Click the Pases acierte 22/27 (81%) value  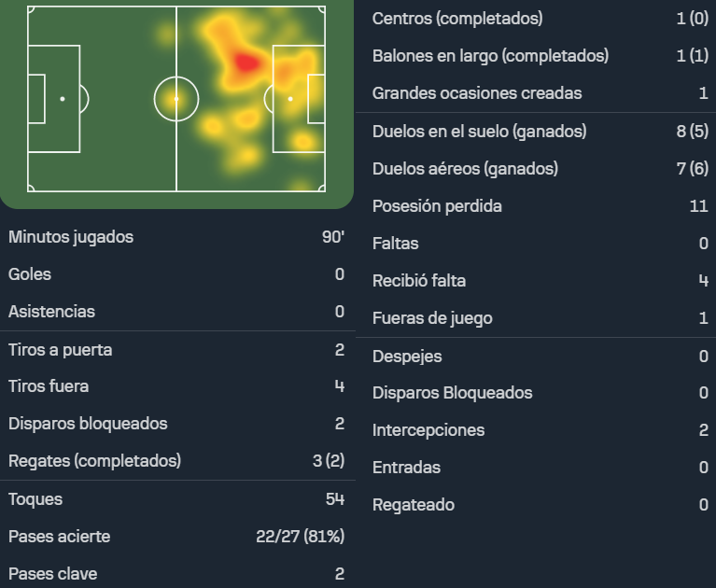300,537
